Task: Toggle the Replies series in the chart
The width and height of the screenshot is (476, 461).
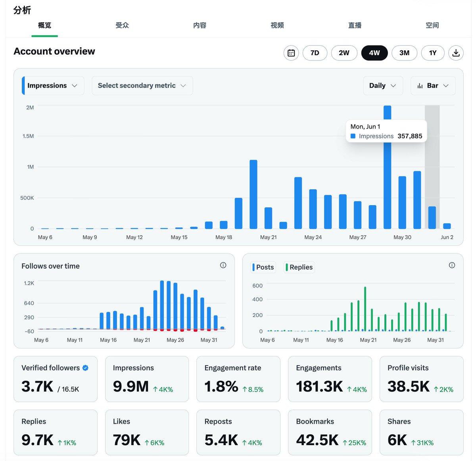Action: click(x=299, y=267)
